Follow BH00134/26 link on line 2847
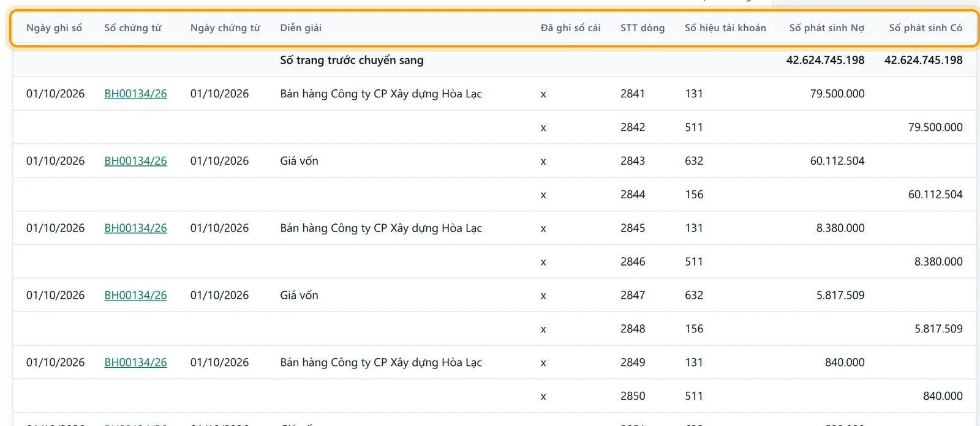 [135, 296]
